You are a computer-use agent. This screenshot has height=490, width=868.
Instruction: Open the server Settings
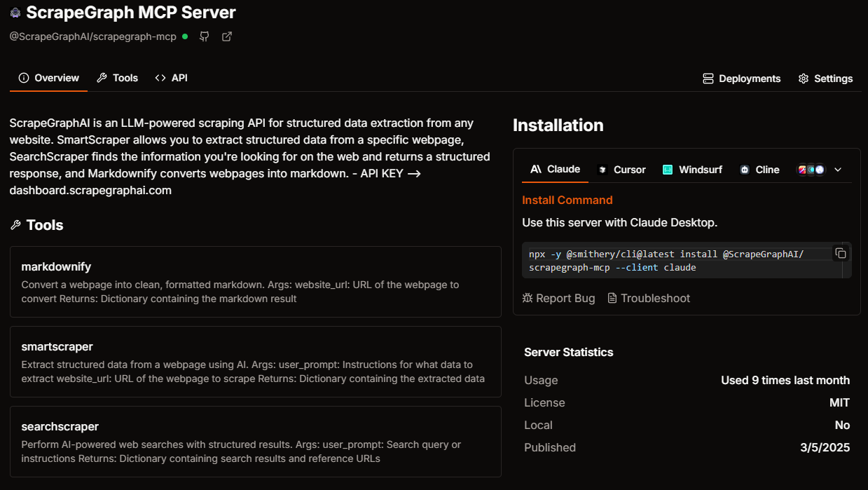pyautogui.click(x=825, y=79)
